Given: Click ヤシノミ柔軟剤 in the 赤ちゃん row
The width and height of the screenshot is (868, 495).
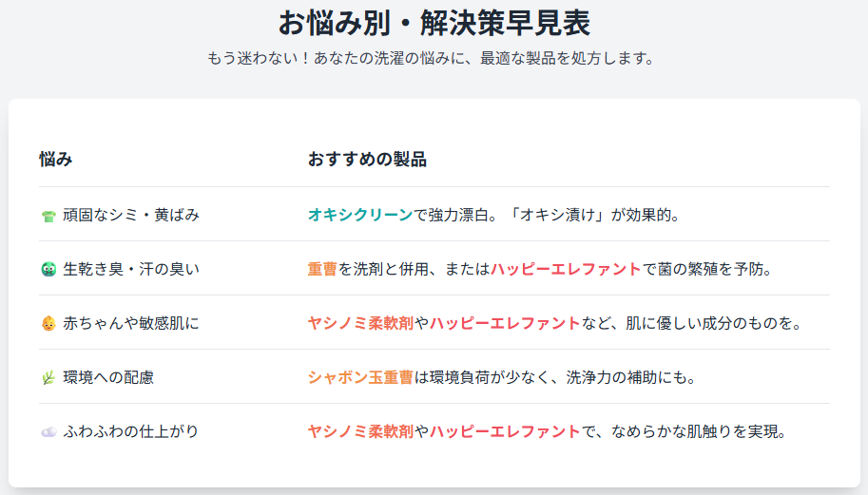Looking at the screenshot, I should click(360, 323).
